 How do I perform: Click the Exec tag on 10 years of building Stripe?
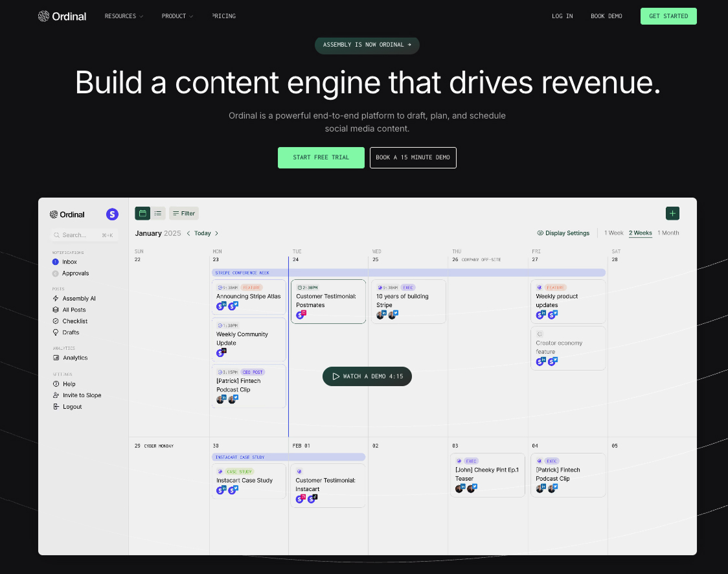(408, 288)
